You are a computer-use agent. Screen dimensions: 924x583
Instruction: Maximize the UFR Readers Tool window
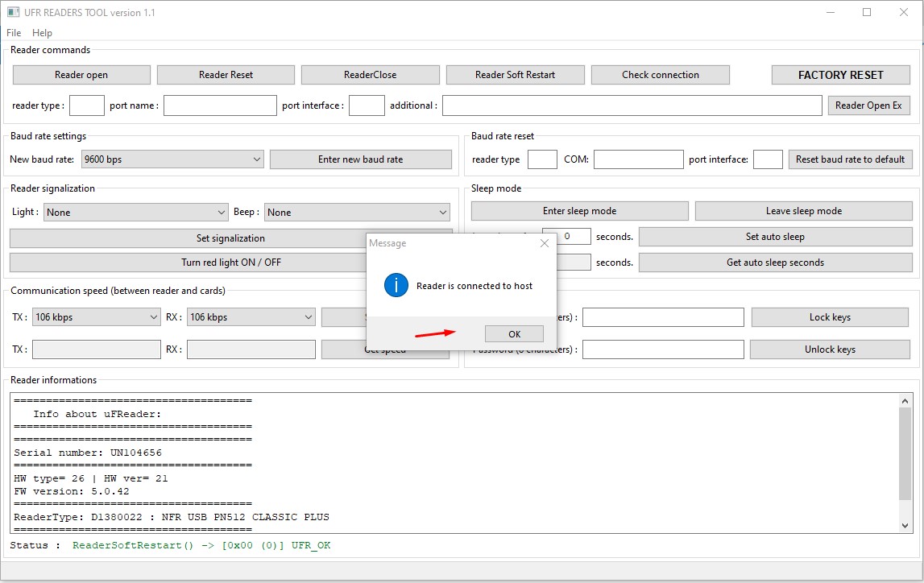tap(867, 12)
